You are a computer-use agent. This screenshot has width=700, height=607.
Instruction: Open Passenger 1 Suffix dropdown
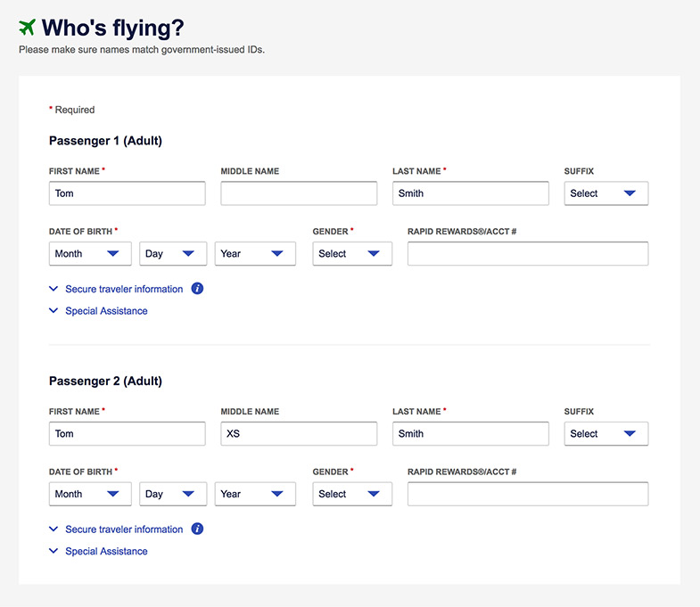point(606,193)
